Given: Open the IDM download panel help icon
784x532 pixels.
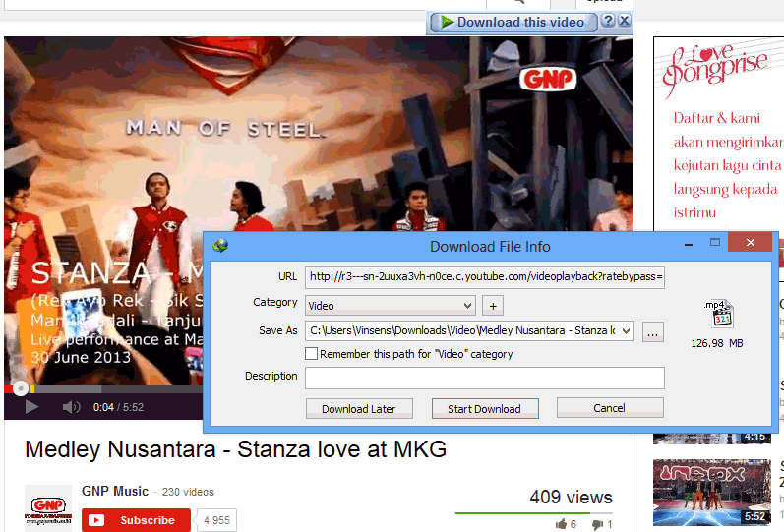Looking at the screenshot, I should coord(608,21).
